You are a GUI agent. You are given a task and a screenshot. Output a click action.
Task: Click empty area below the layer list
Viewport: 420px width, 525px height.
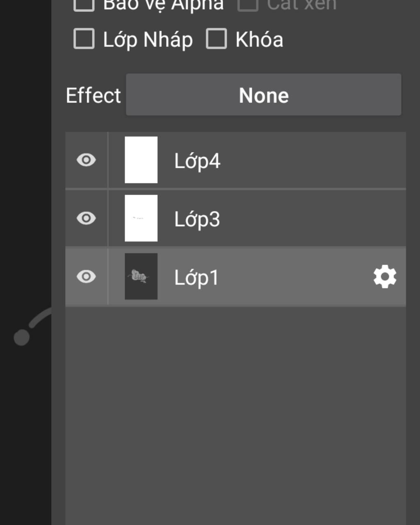click(235, 414)
